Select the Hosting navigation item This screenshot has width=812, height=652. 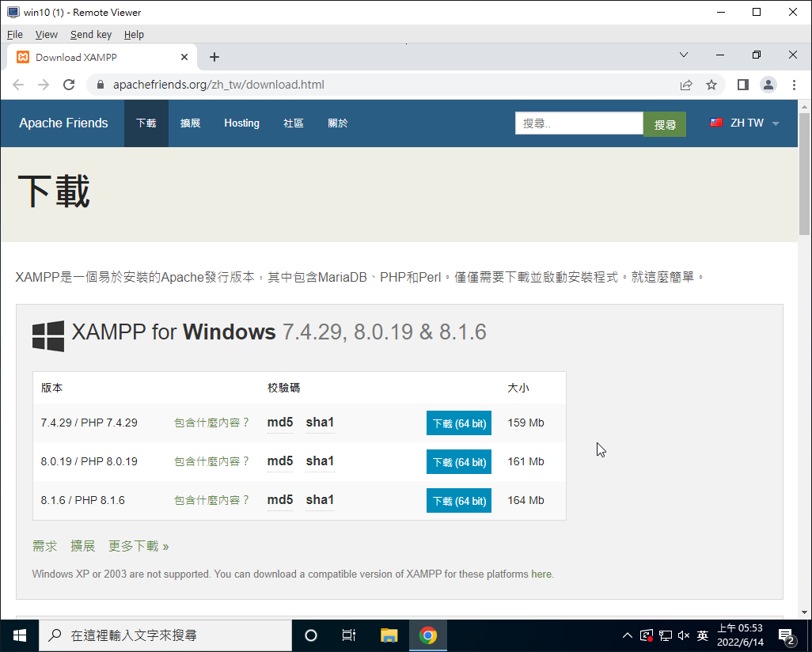click(x=241, y=123)
